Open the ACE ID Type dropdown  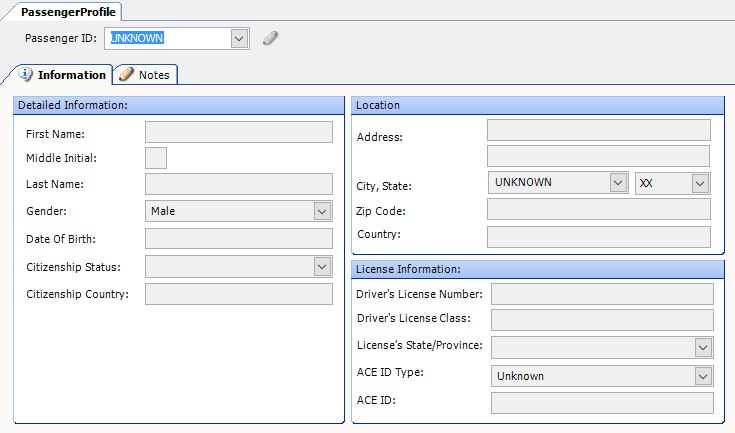702,376
